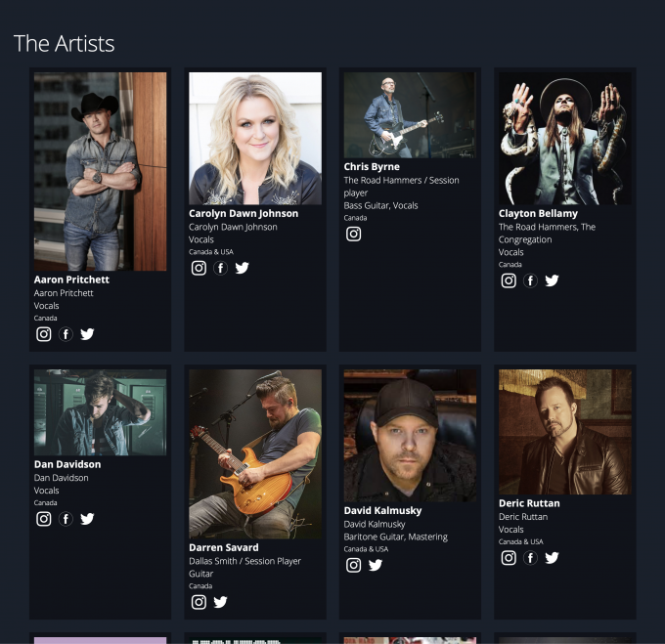Click the Aaron Pritchett name heading

pos(71,279)
